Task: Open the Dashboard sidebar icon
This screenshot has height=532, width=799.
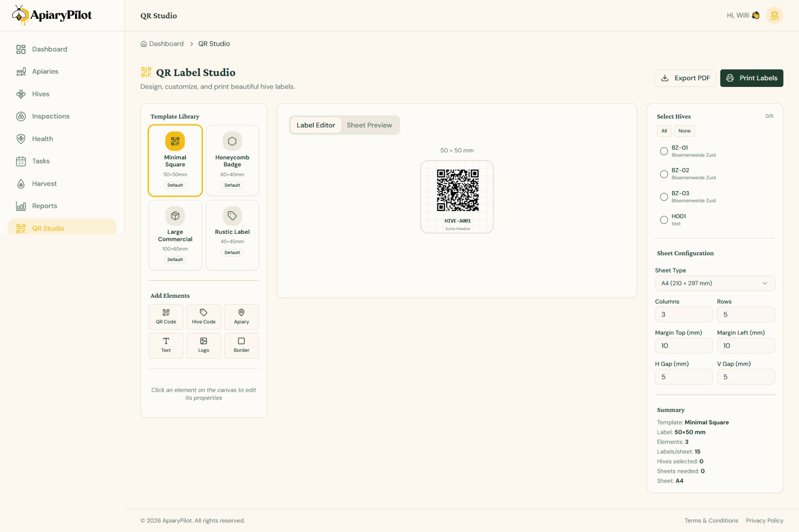Action: [21, 49]
